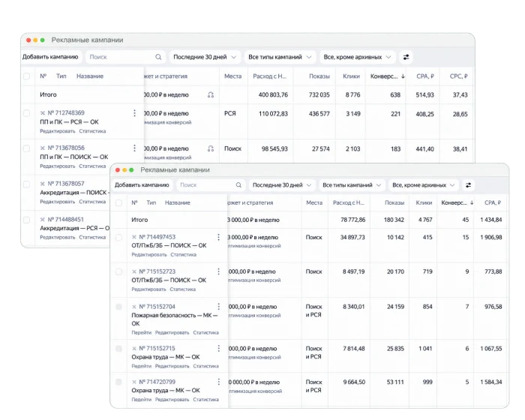Open Последние 30 дней dropdown in front window

tap(281, 185)
